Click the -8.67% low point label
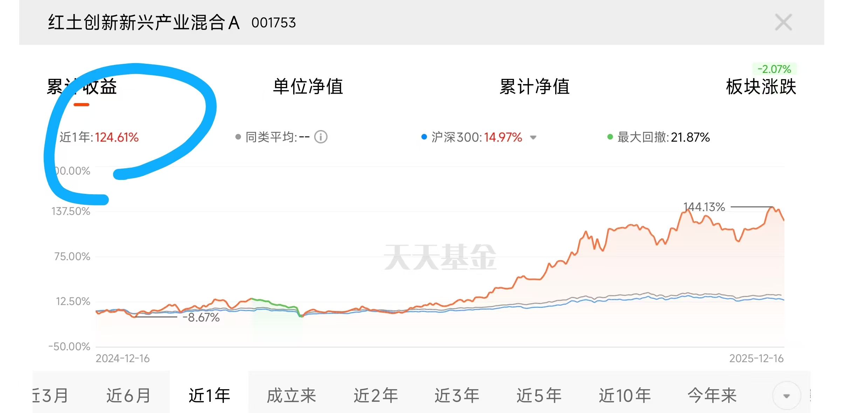This screenshot has height=413, width=868. click(x=201, y=318)
